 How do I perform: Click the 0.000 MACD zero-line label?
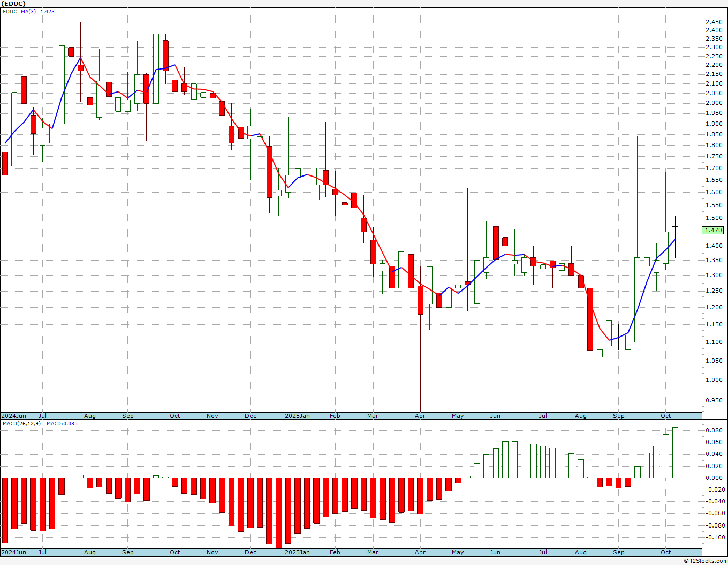click(714, 478)
